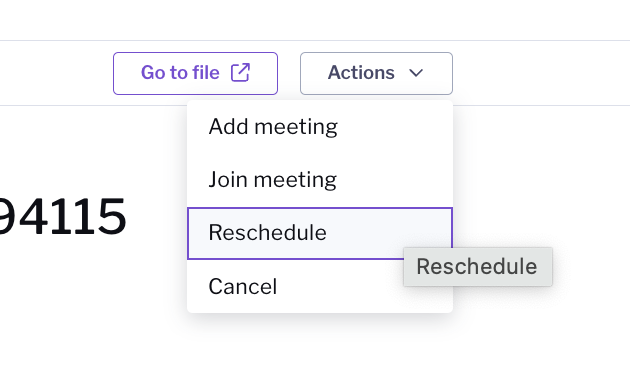The image size is (630, 384).
Task: Click the Join meeting entry below Add meeting
Action: pyautogui.click(x=320, y=180)
